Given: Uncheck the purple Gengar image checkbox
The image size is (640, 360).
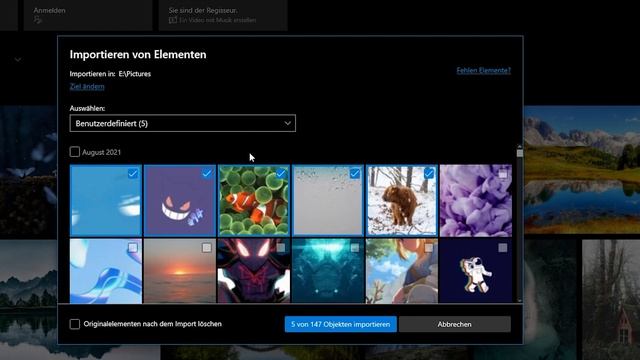Looking at the screenshot, I should (x=207, y=173).
